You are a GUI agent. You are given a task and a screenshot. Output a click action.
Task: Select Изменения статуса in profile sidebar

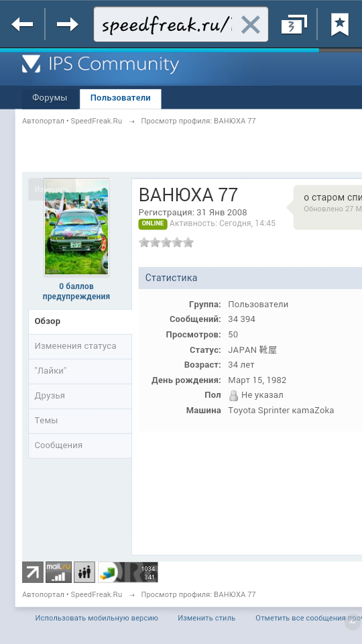tap(80, 346)
